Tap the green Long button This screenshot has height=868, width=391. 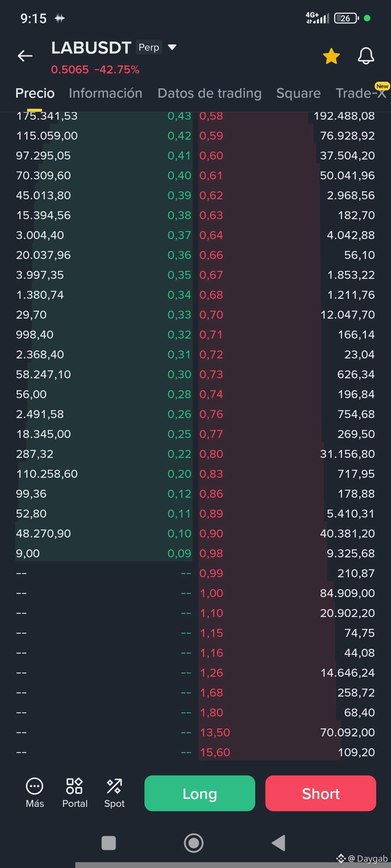200,793
